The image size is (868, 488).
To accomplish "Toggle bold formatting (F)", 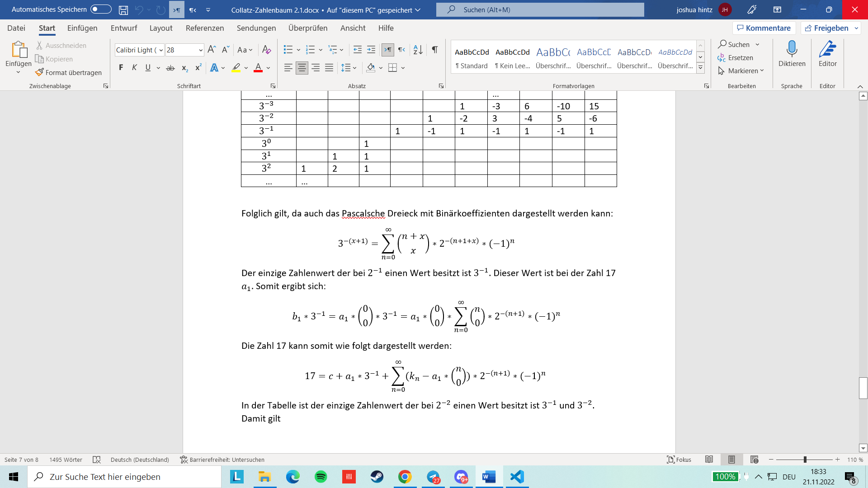I will pos(121,68).
